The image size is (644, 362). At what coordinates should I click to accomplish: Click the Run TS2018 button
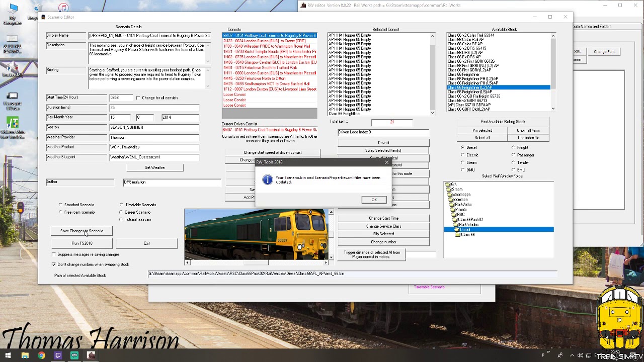[82, 243]
